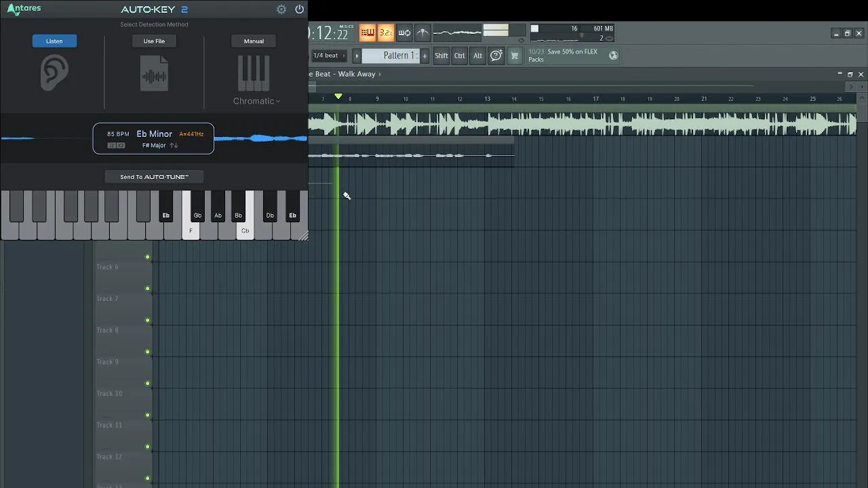
Task: Click Auto-Key window resize handle
Action: click(x=303, y=235)
